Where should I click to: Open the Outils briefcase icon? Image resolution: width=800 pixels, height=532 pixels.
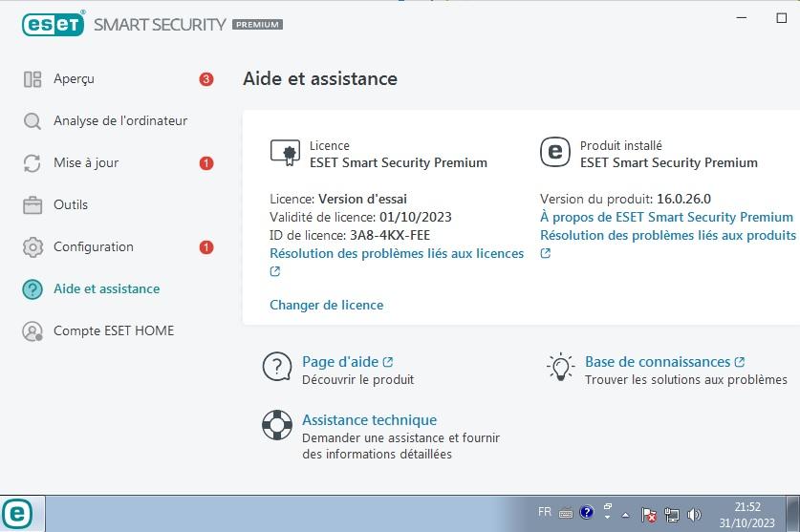click(x=32, y=205)
